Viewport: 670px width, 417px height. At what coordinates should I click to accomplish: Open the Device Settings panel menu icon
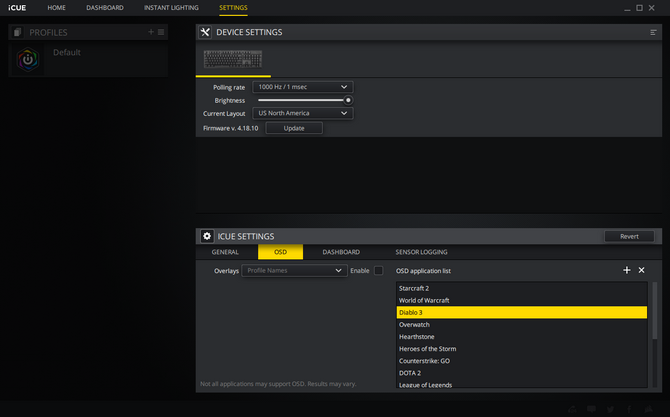point(653,32)
